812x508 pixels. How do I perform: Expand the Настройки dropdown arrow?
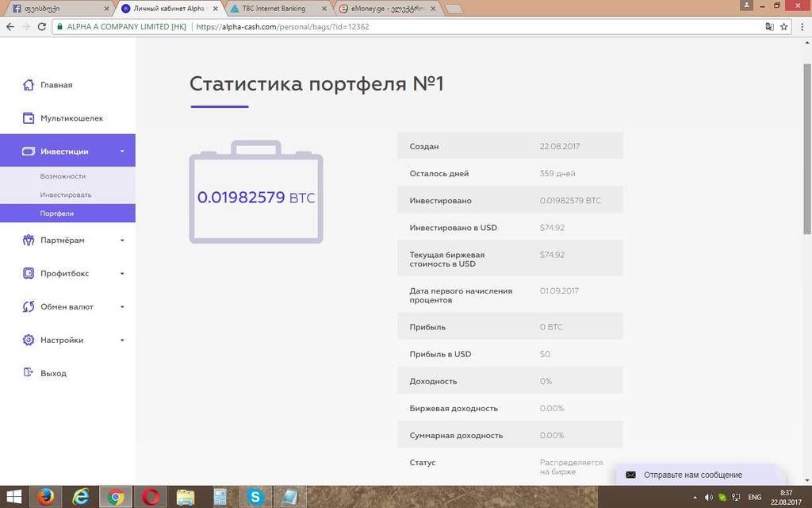click(x=122, y=340)
